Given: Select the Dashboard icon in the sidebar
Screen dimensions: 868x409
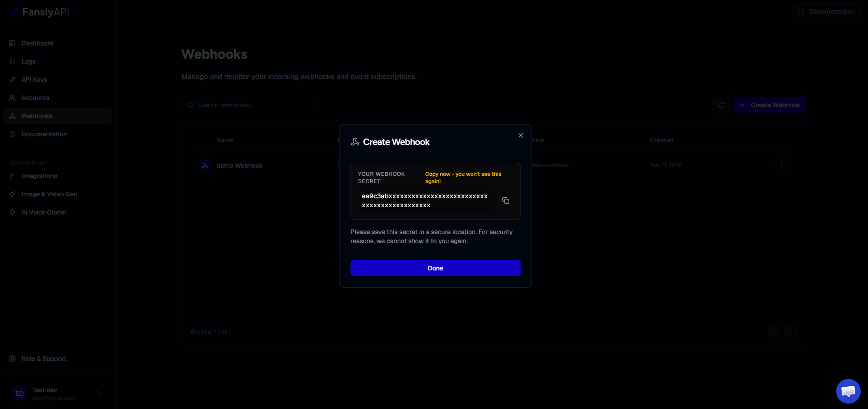Looking at the screenshot, I should (x=12, y=43).
